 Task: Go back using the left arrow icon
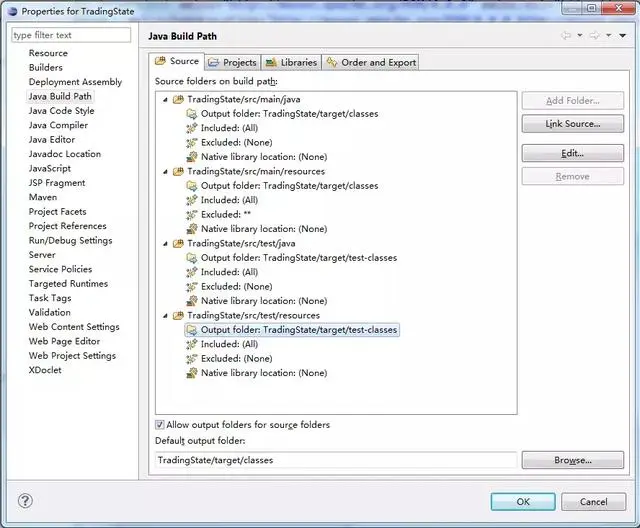click(x=566, y=35)
